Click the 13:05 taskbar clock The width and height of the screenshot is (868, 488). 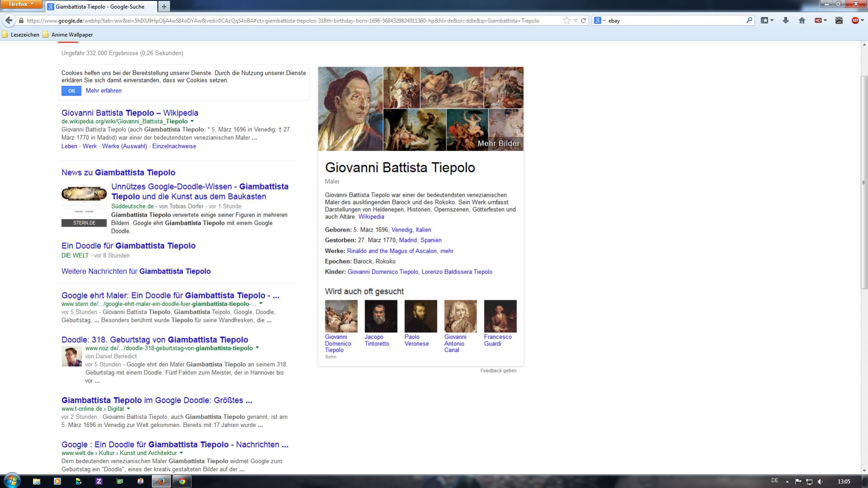point(844,481)
